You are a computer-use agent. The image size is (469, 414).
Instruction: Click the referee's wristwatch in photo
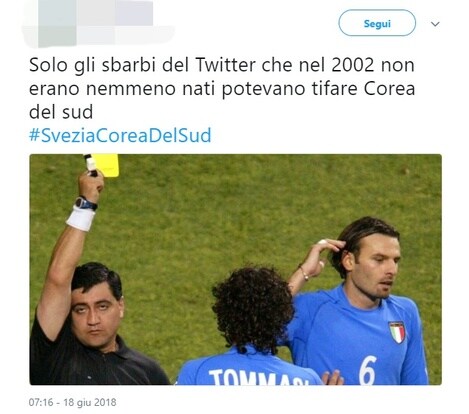tap(86, 203)
